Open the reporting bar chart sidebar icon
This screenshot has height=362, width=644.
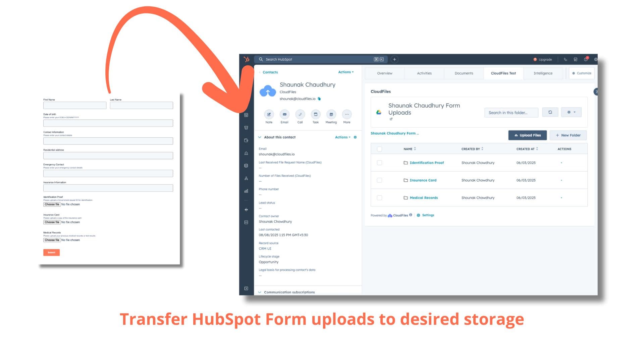[x=246, y=191]
